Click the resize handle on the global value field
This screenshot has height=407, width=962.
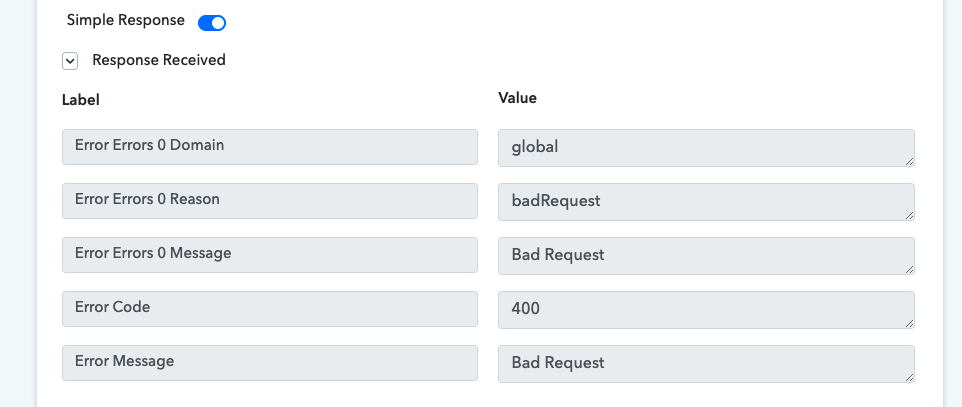click(909, 161)
